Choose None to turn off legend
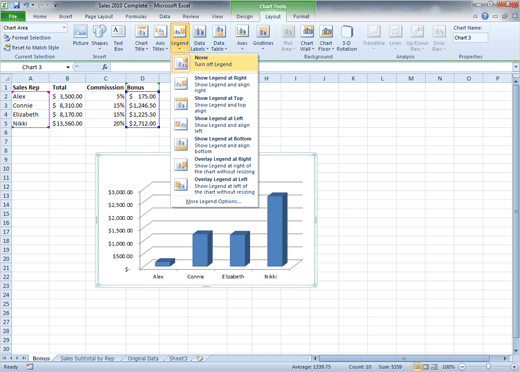Screen dimensions: 520x372 click(215, 63)
